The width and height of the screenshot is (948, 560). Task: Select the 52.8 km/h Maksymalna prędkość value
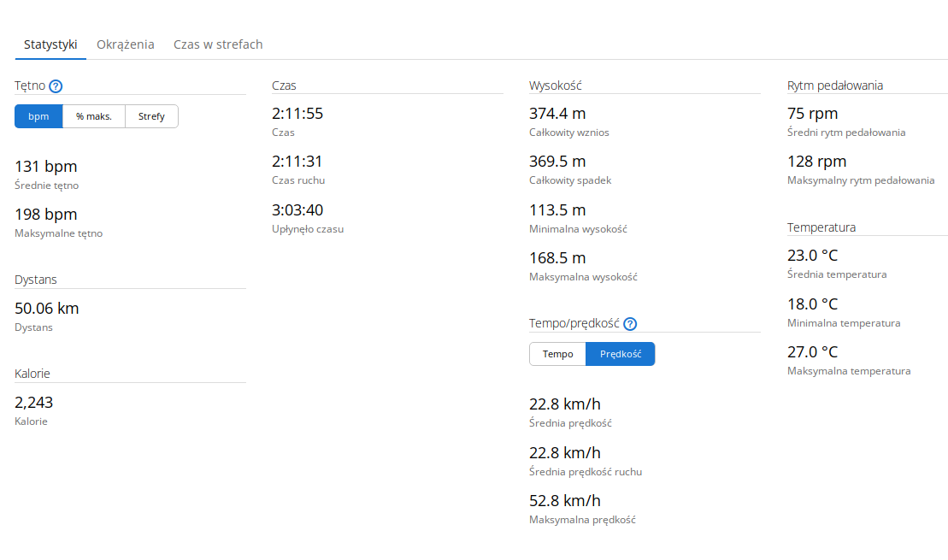(565, 501)
